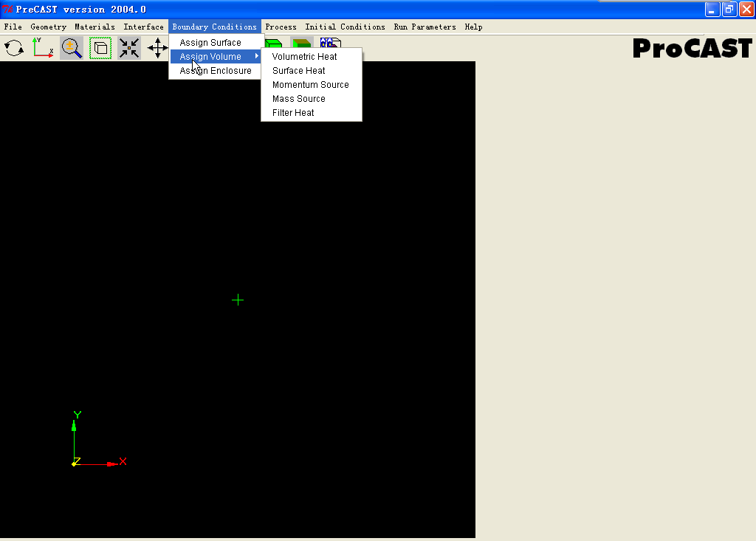756x541 pixels.
Task: Open the File menu
Action: [13, 27]
